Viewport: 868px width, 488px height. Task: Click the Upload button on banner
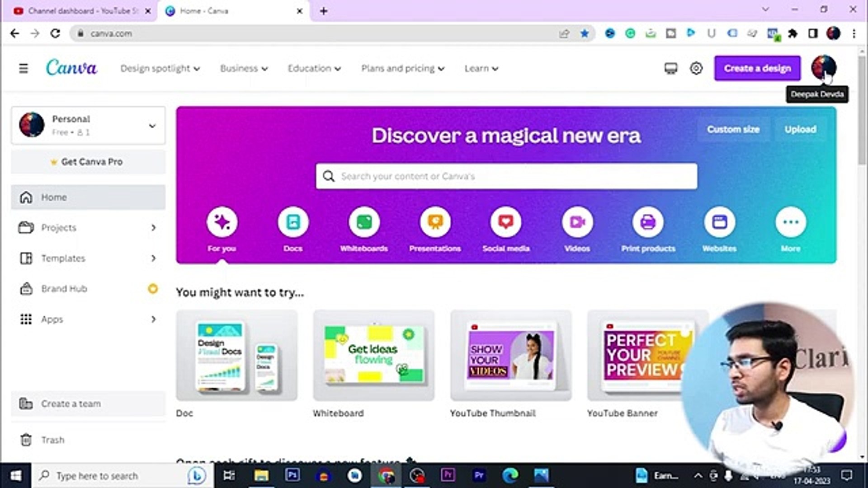point(800,130)
